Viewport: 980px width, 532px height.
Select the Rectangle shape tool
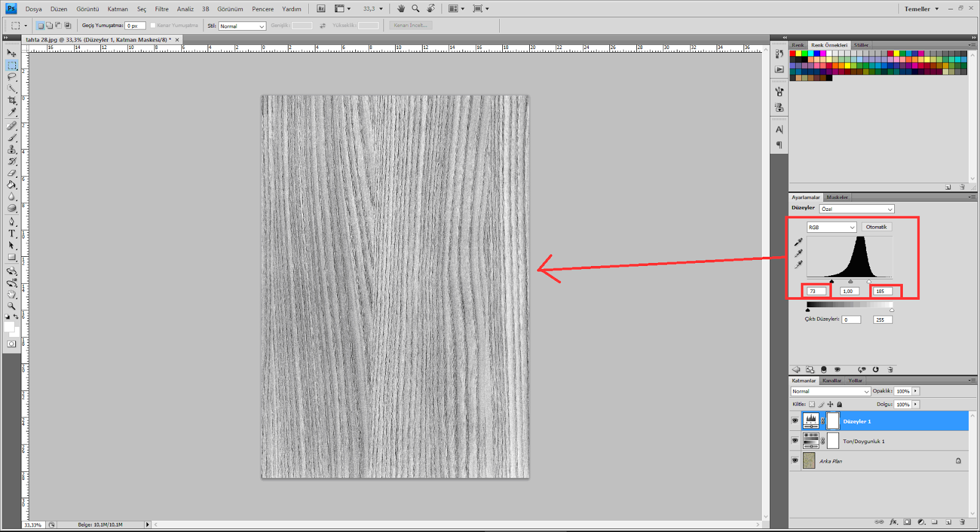tap(12, 257)
